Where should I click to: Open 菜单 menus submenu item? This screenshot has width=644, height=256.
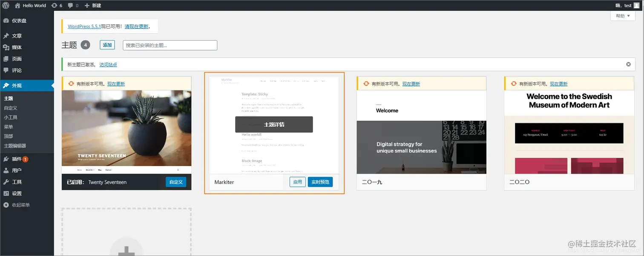pyautogui.click(x=9, y=127)
